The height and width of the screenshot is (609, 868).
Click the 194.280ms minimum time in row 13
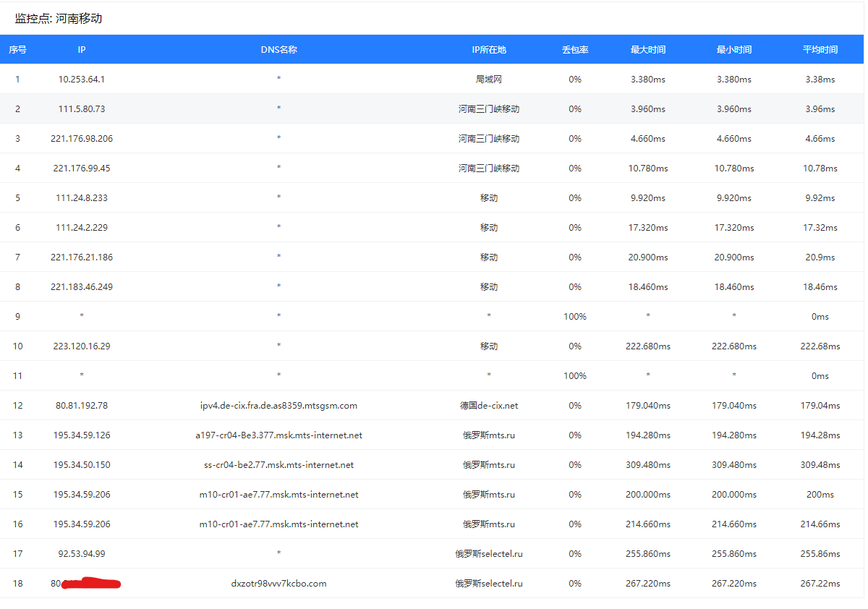(x=734, y=435)
